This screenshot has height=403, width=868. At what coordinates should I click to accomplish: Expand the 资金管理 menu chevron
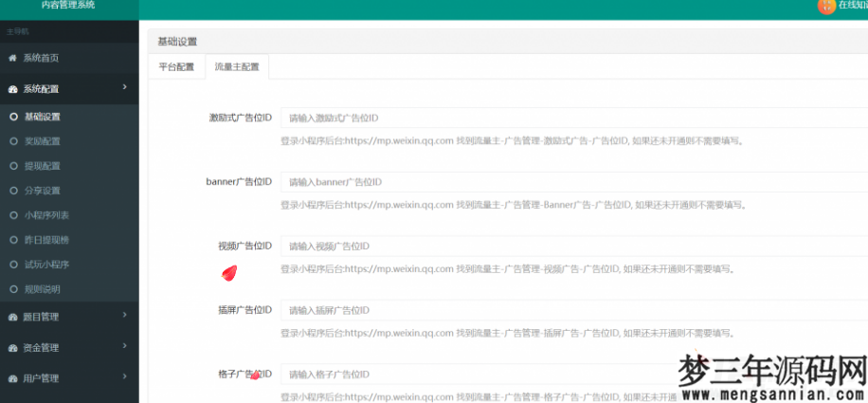(x=124, y=345)
